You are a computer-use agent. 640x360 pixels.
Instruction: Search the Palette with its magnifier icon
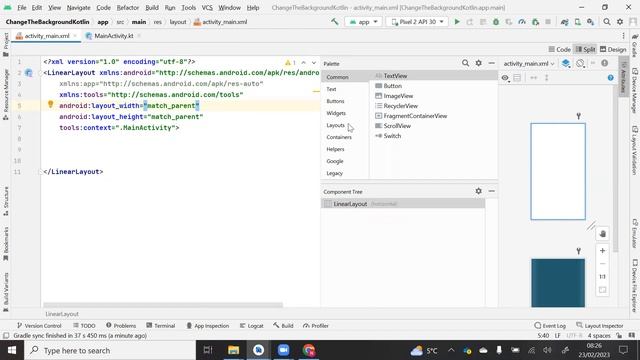tap(465, 63)
